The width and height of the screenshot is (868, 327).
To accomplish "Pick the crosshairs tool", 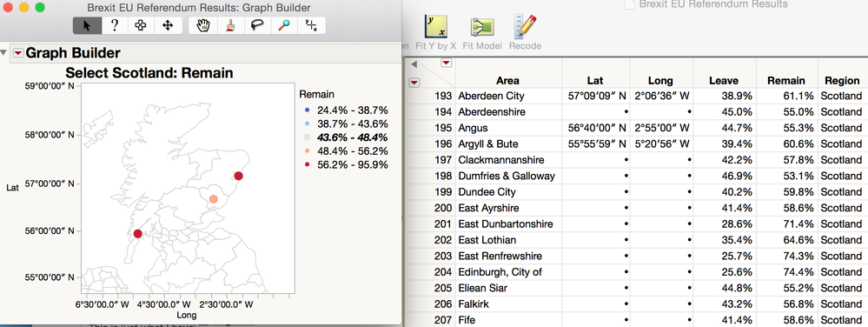I will pyautogui.click(x=311, y=25).
